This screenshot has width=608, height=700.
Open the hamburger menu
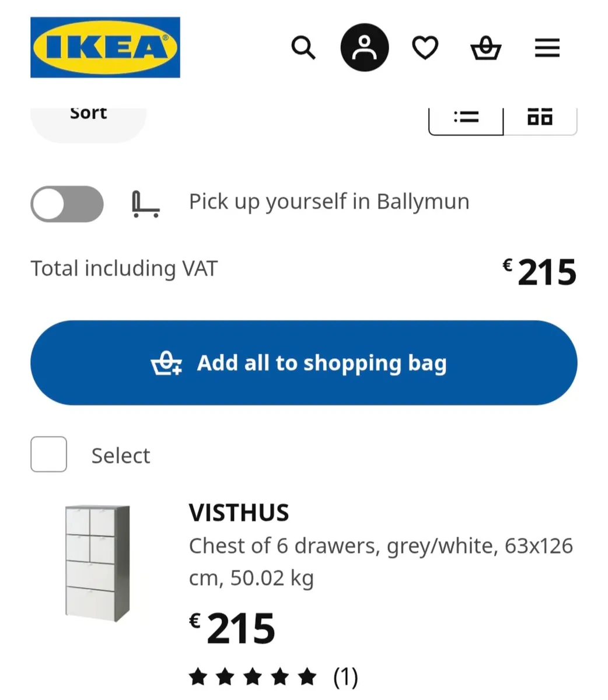pyautogui.click(x=547, y=47)
